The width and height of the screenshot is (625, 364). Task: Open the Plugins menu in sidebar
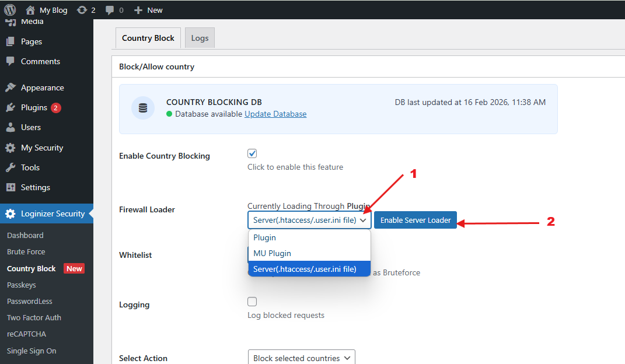tap(34, 107)
